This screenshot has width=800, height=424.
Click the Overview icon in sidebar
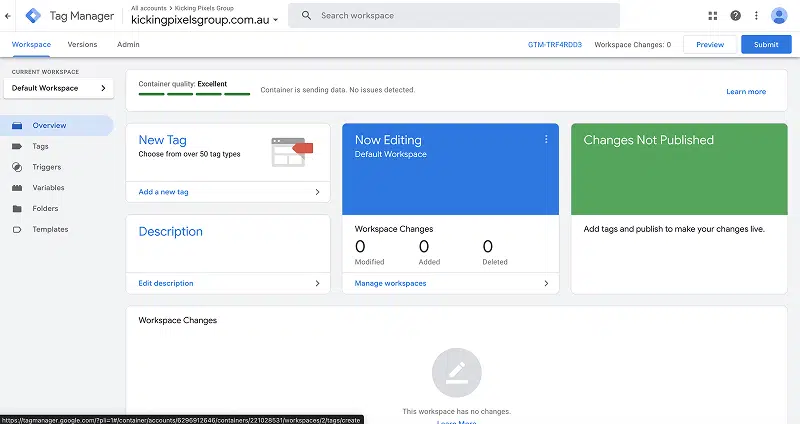point(17,126)
